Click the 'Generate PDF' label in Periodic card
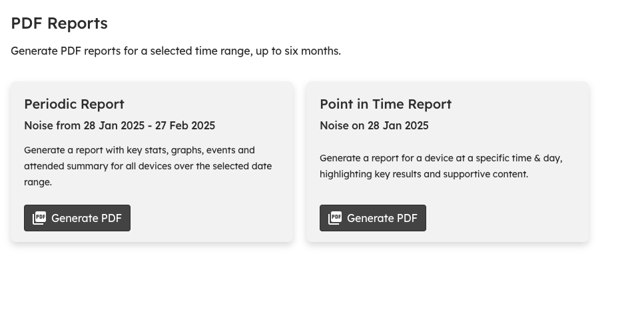The image size is (644, 312). pyautogui.click(x=87, y=218)
